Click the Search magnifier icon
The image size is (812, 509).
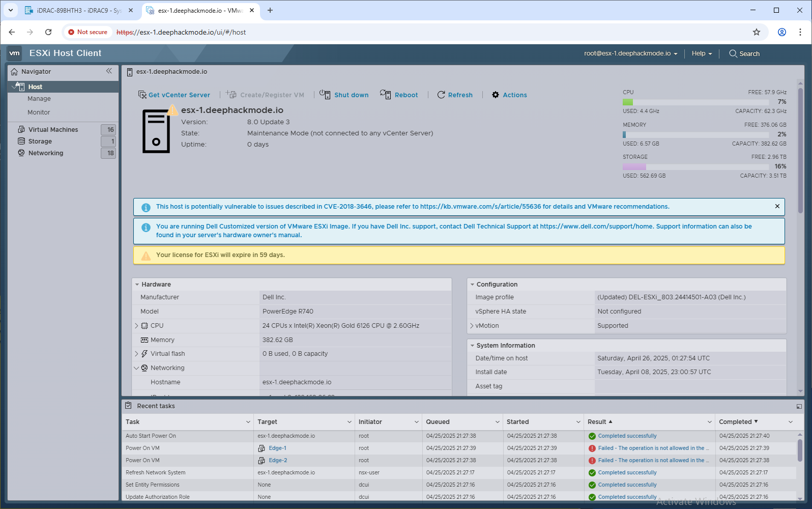click(733, 53)
